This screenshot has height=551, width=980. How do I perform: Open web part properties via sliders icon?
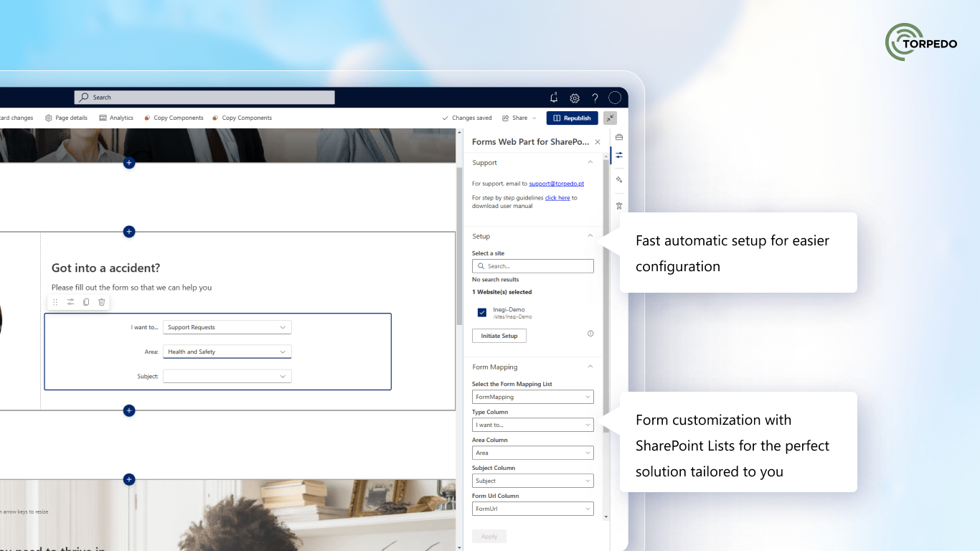coord(70,302)
